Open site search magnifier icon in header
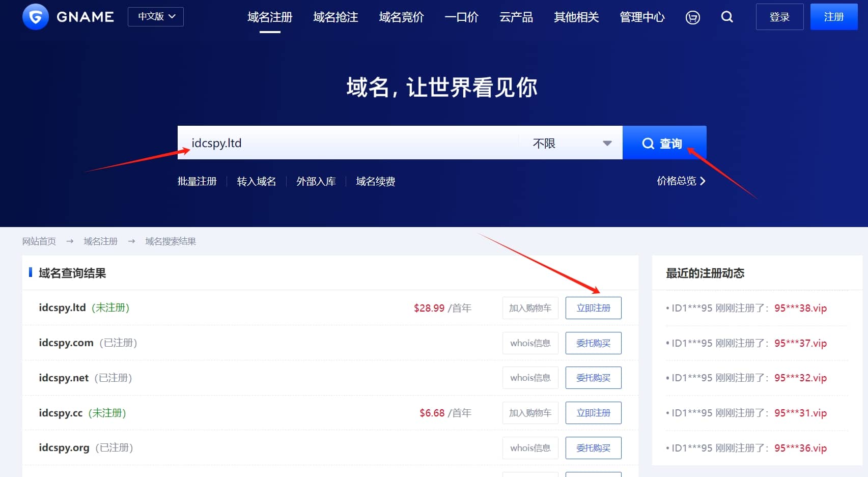This screenshot has height=477, width=868. (727, 17)
